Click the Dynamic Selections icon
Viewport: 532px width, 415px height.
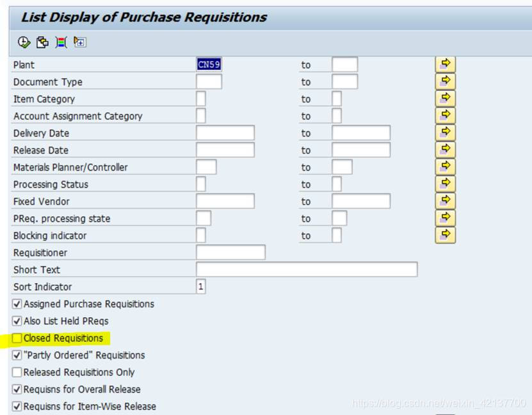point(61,42)
